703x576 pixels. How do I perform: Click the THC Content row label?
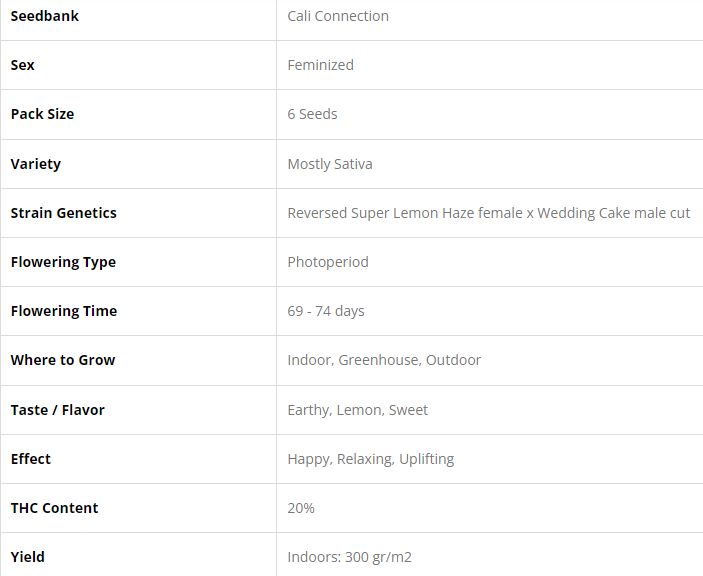(x=54, y=508)
